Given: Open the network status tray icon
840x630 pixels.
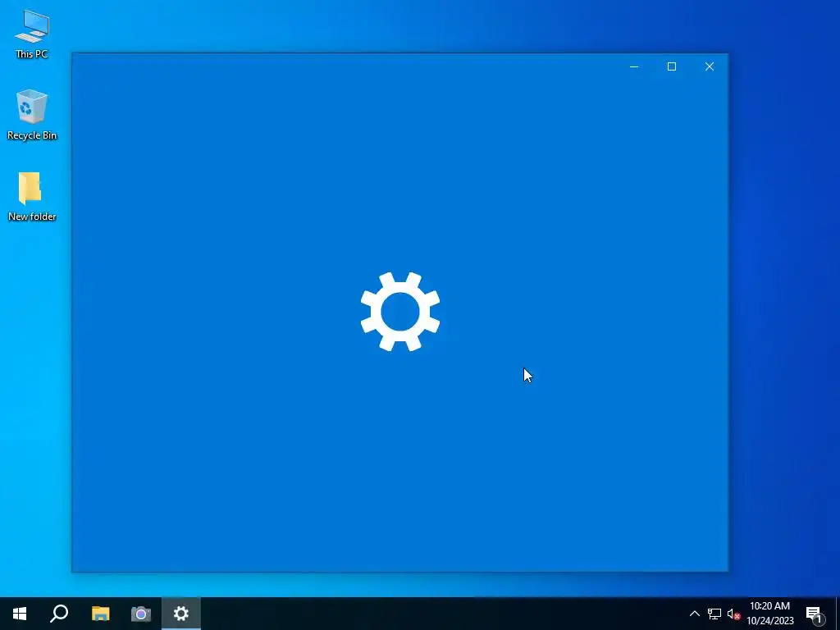Looking at the screenshot, I should [714, 614].
